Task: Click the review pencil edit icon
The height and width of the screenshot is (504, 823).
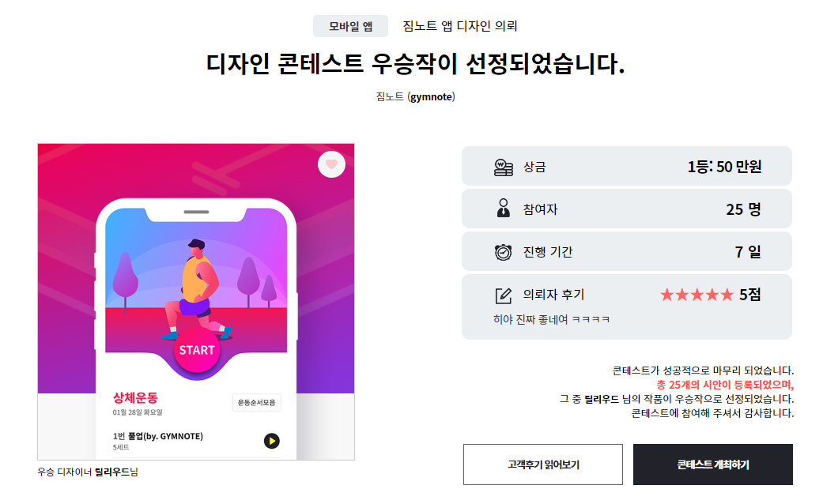Action: click(x=504, y=295)
